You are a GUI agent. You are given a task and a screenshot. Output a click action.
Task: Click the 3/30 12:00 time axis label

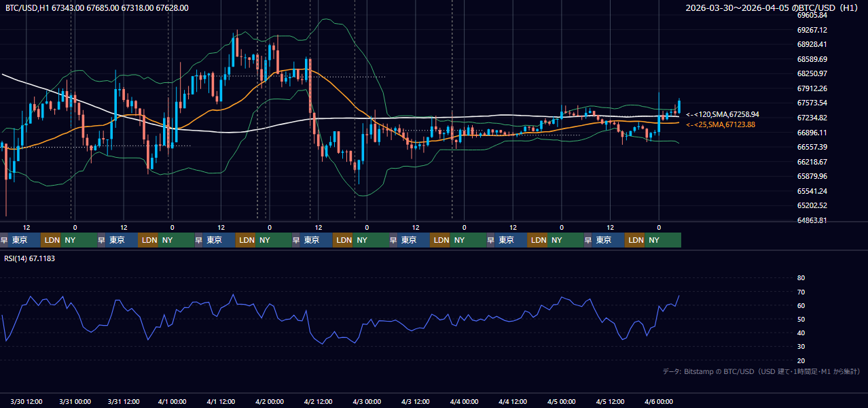(x=26, y=401)
